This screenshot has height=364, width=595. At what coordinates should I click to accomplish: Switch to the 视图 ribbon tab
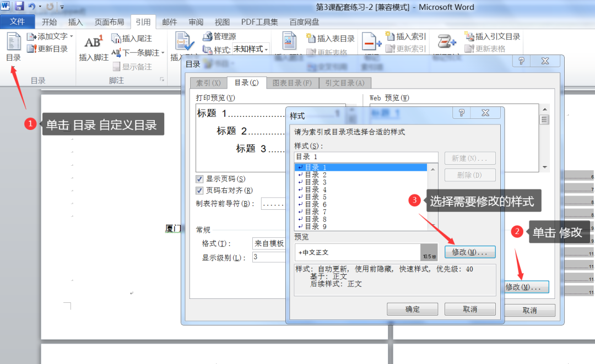[x=222, y=22]
